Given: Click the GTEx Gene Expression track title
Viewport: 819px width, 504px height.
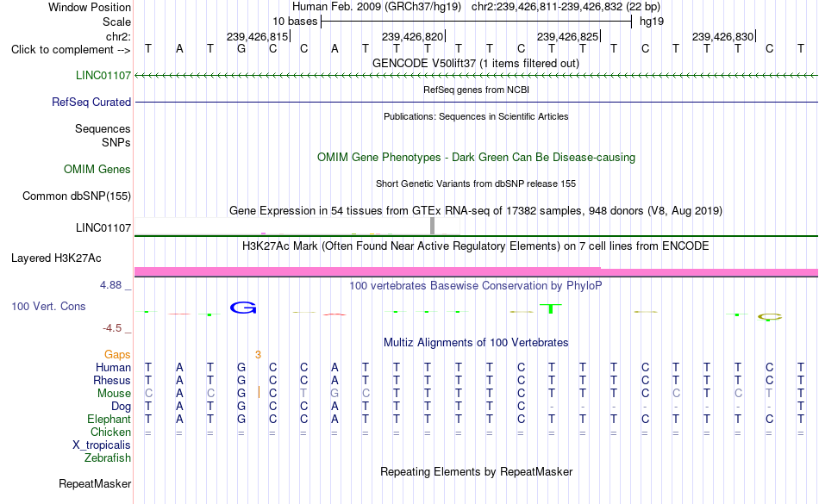Looking at the screenshot, I should click(476, 211).
